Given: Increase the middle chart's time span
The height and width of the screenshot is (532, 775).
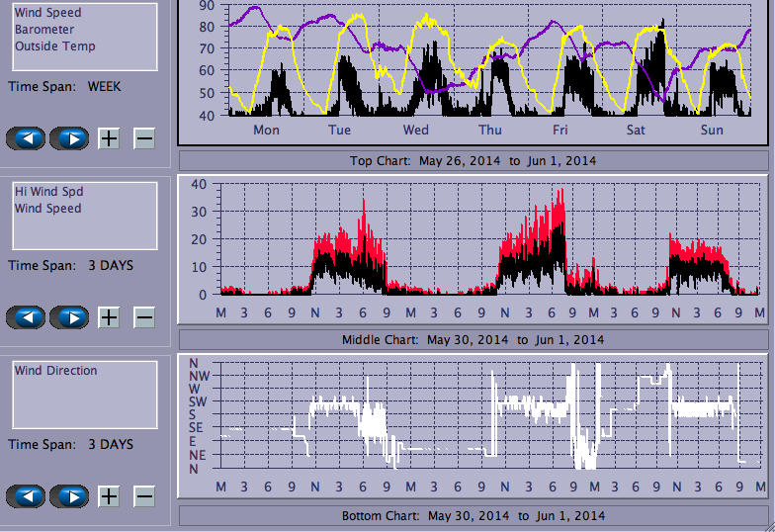Looking at the screenshot, I should click(109, 317).
